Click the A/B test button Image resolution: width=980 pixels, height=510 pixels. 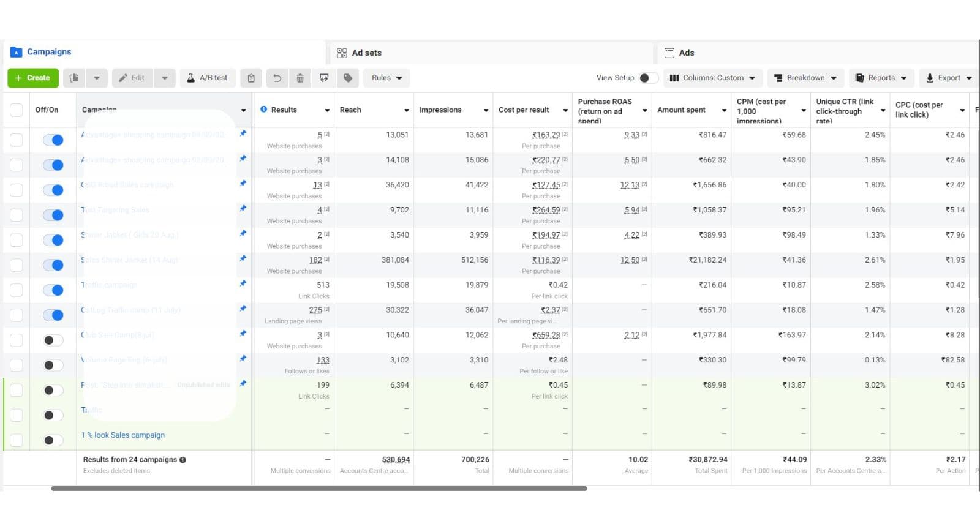coord(208,78)
